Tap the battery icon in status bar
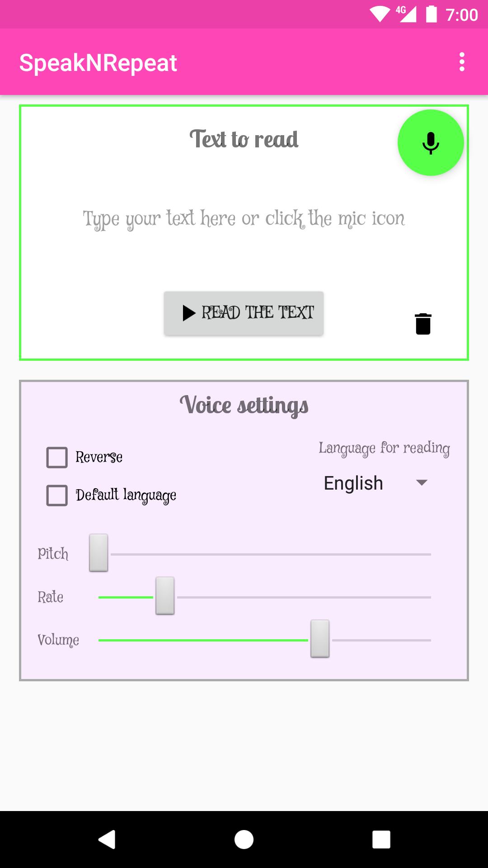 pyautogui.click(x=432, y=14)
